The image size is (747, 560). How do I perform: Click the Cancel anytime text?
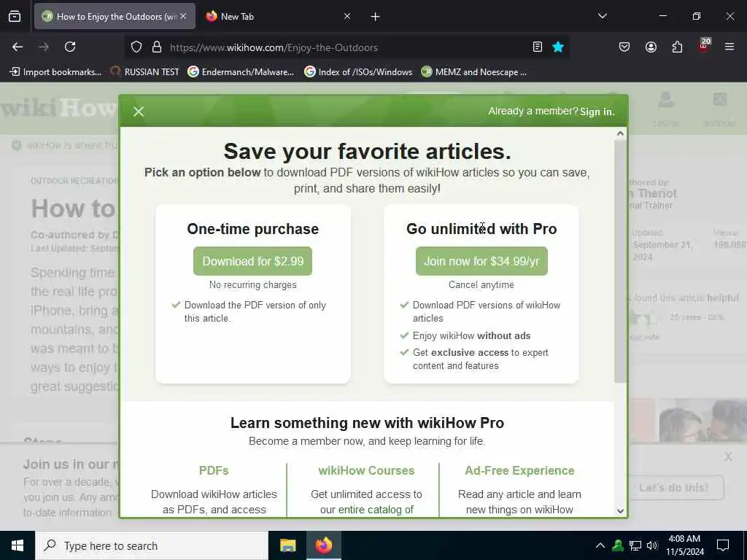point(481,285)
